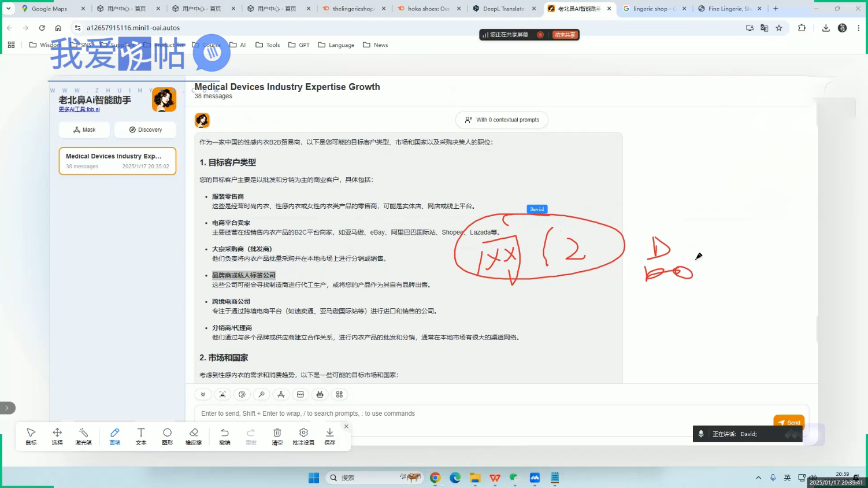Click the address bar URL
Viewport: 868px width, 488px height.
[133, 28]
